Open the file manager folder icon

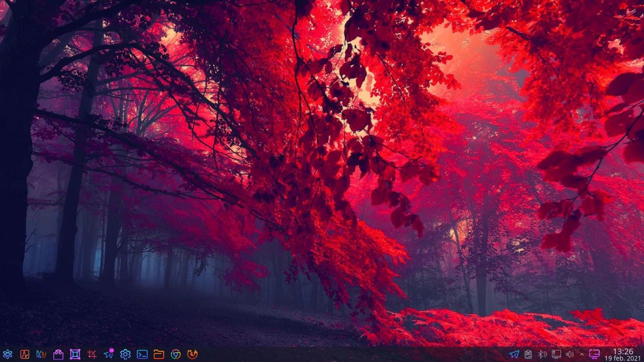tap(159, 354)
